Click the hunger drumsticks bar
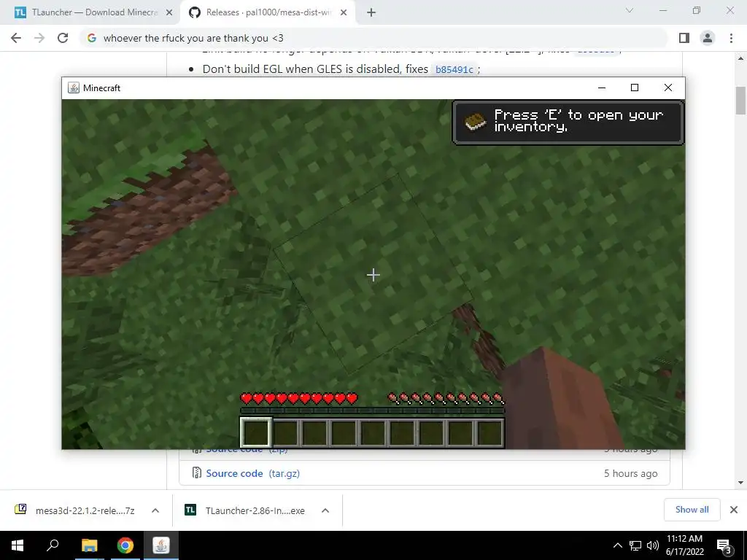 (x=446, y=398)
